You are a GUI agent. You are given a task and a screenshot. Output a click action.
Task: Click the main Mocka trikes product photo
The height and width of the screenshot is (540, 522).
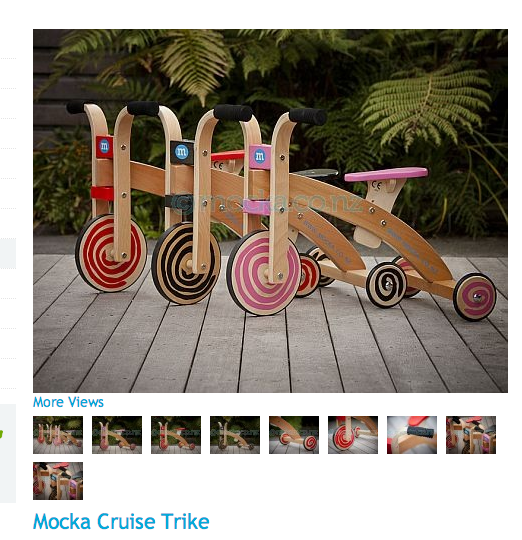(270, 211)
